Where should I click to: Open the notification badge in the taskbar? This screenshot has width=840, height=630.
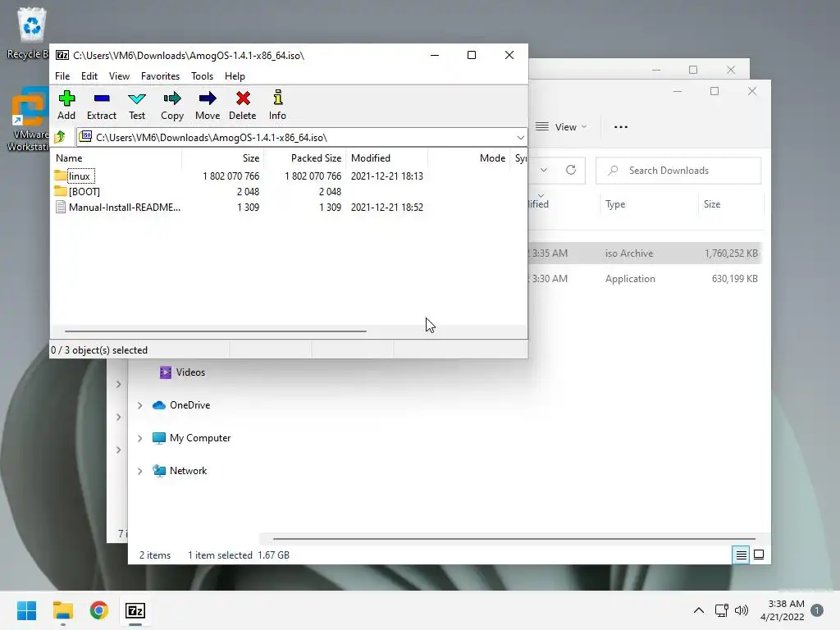[x=817, y=610]
